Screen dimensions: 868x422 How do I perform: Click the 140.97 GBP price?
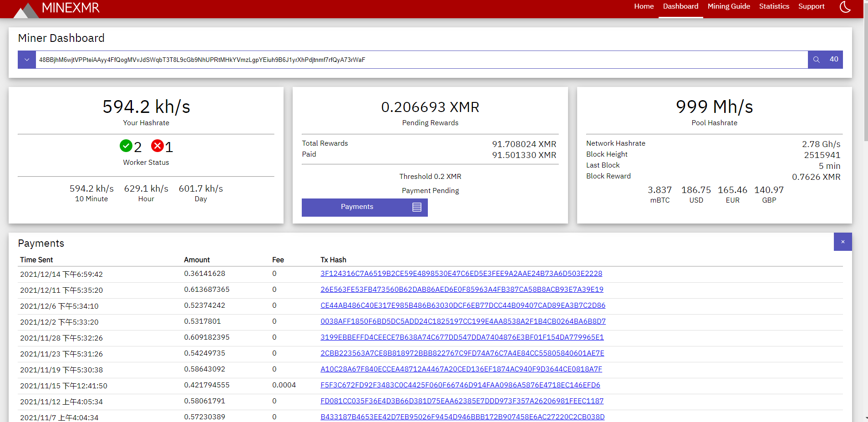(769, 190)
